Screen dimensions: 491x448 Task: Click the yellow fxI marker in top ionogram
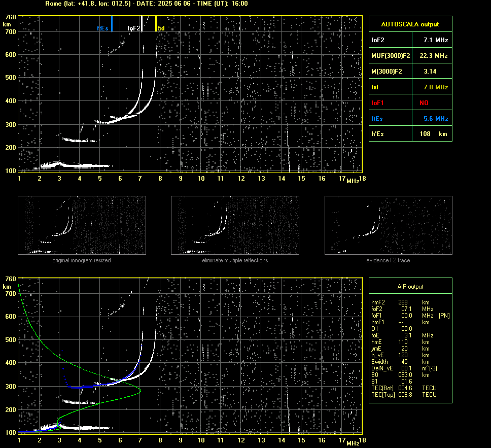[x=156, y=24]
